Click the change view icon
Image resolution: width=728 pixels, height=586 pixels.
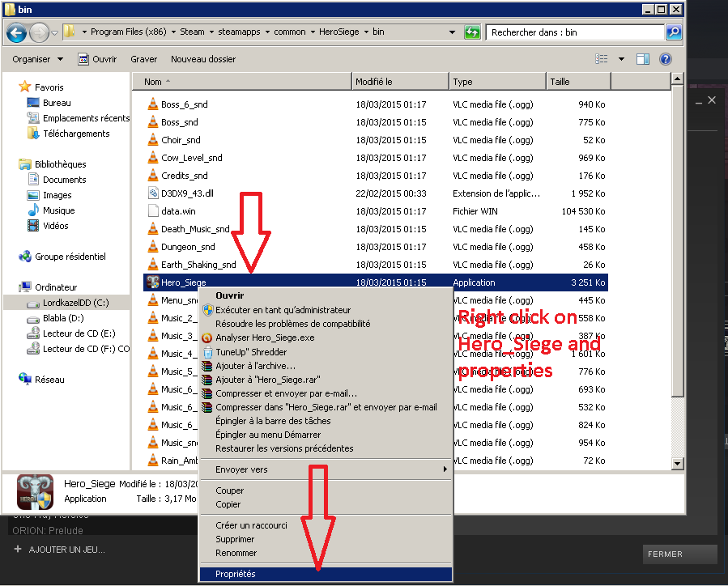[x=601, y=59]
